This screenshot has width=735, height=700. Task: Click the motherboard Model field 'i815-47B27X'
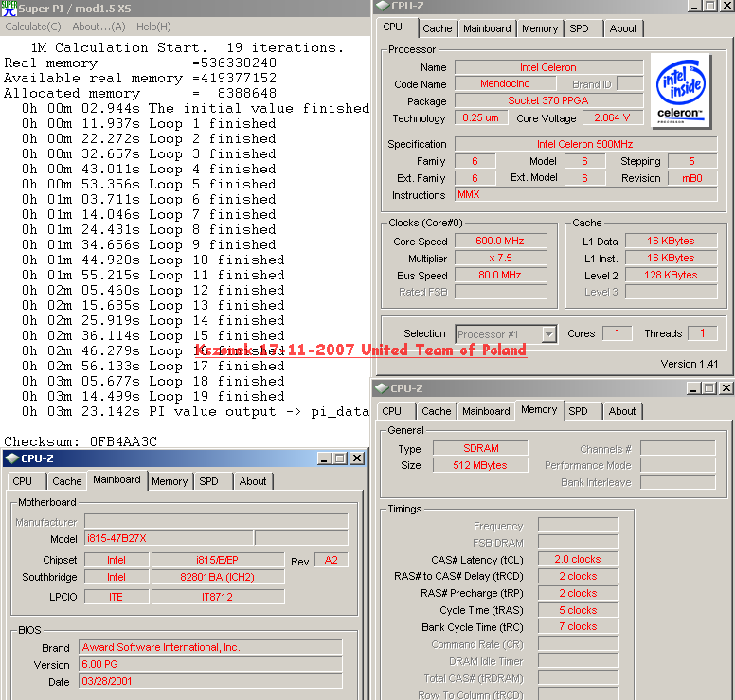tap(169, 538)
